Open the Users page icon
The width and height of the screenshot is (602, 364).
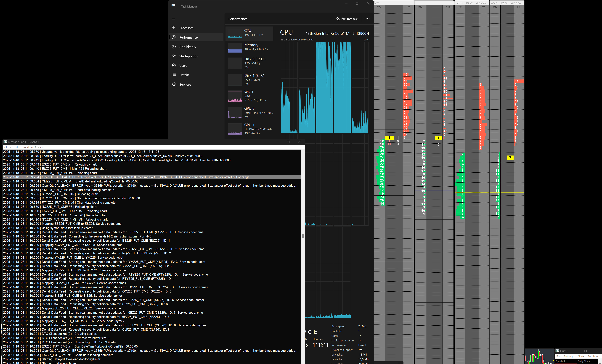[173, 66]
